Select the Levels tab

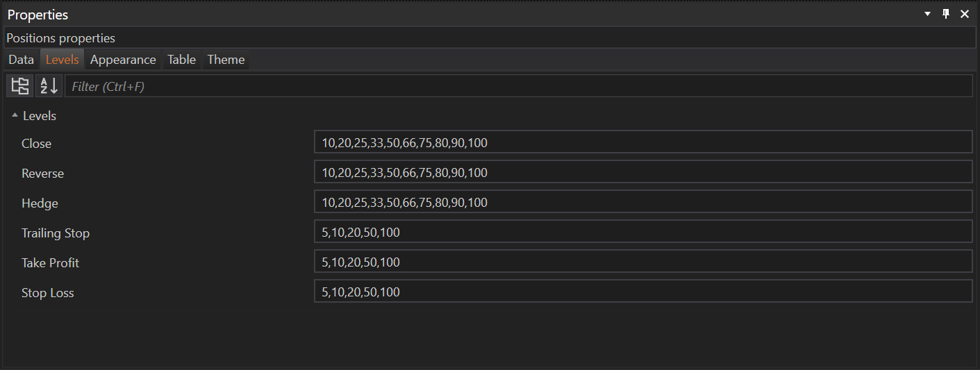pyautogui.click(x=63, y=60)
